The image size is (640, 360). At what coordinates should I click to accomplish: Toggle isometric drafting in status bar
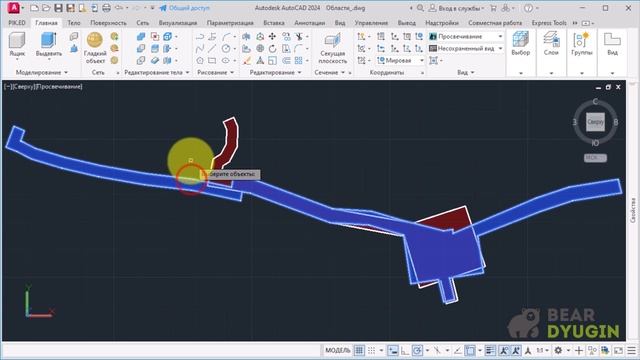[437, 350]
